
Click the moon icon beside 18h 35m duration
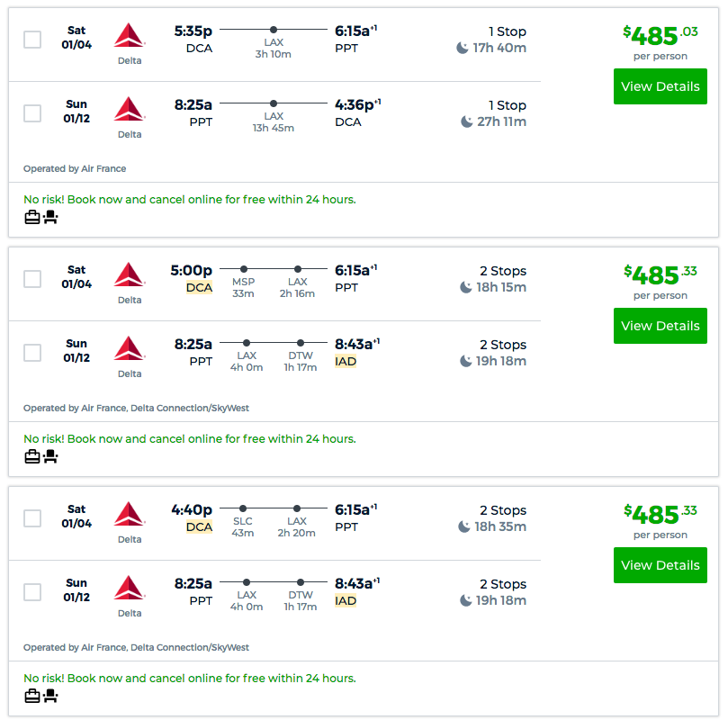click(x=465, y=526)
